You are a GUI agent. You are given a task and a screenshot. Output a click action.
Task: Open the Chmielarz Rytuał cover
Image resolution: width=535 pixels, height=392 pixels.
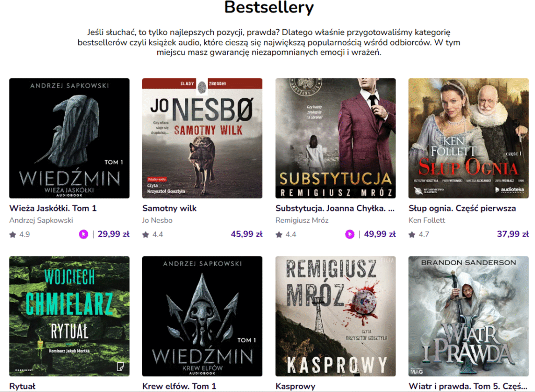point(69,316)
